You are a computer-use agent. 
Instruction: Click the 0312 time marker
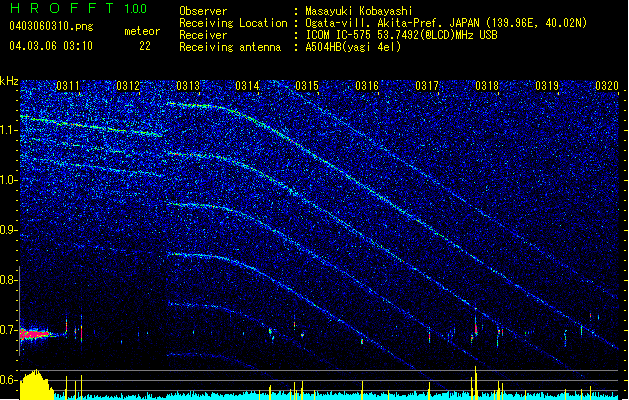(128, 86)
